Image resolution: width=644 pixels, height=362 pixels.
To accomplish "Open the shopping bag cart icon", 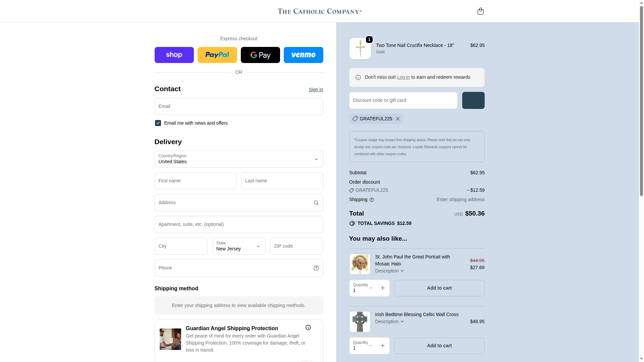I will coord(480,11).
